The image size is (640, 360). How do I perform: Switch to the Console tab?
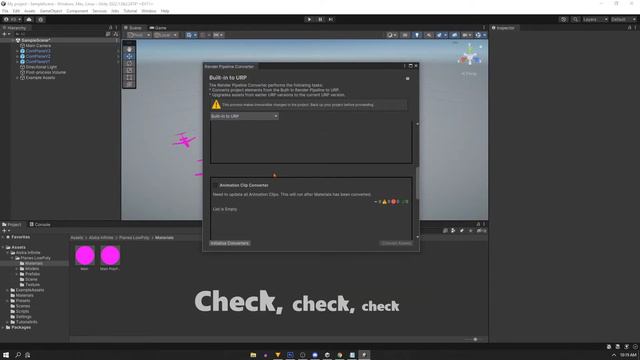click(x=40, y=224)
